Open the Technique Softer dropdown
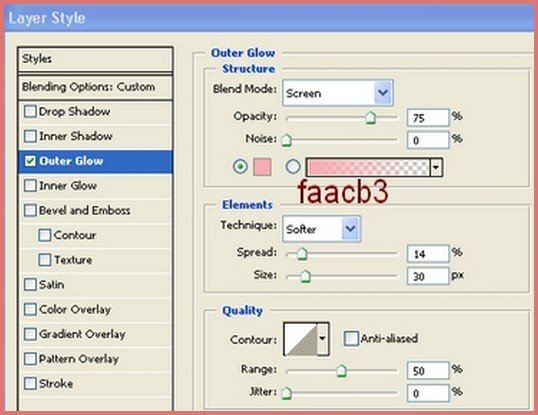Screen dimensions: 538x415 pos(321,229)
